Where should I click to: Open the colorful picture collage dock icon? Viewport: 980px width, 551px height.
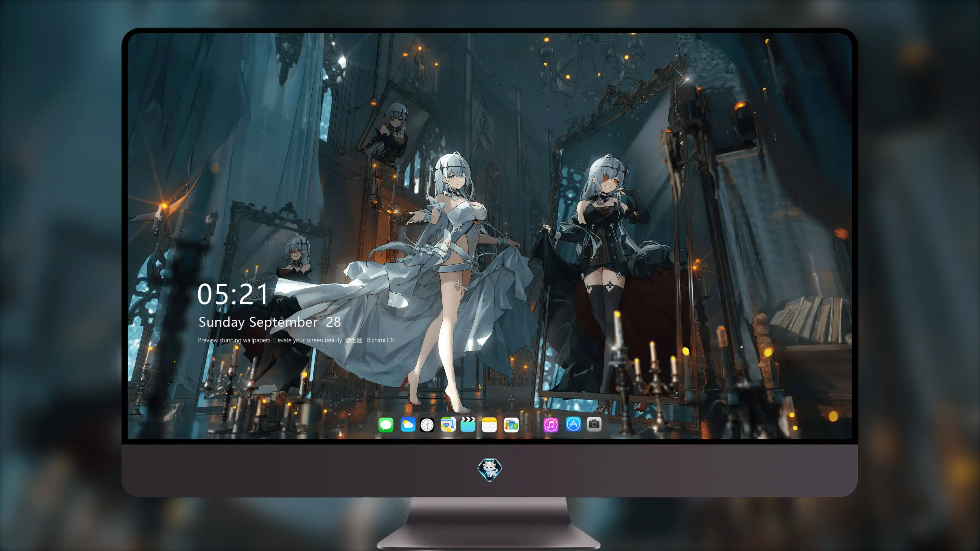coord(511,424)
